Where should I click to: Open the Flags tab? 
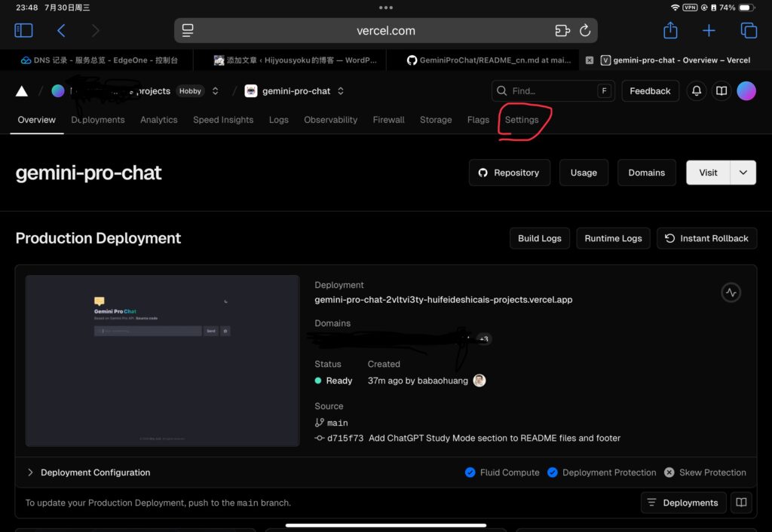point(478,120)
